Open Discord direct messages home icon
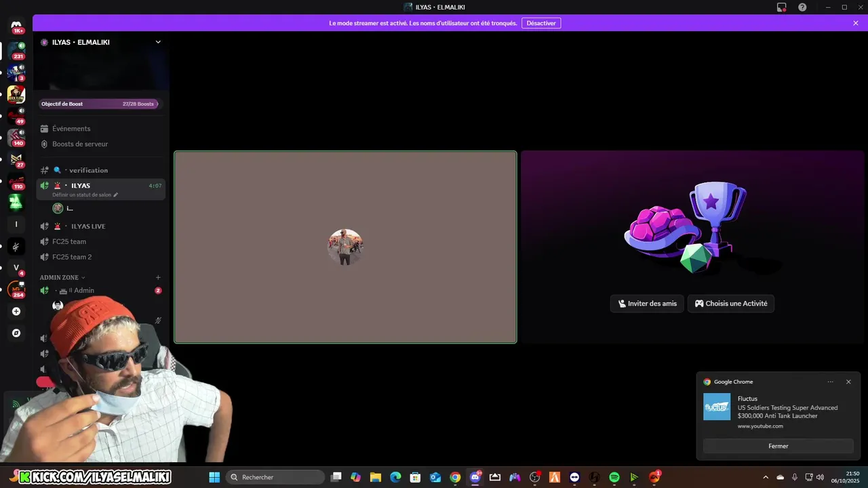Viewport: 868px width, 488px height. (16, 26)
